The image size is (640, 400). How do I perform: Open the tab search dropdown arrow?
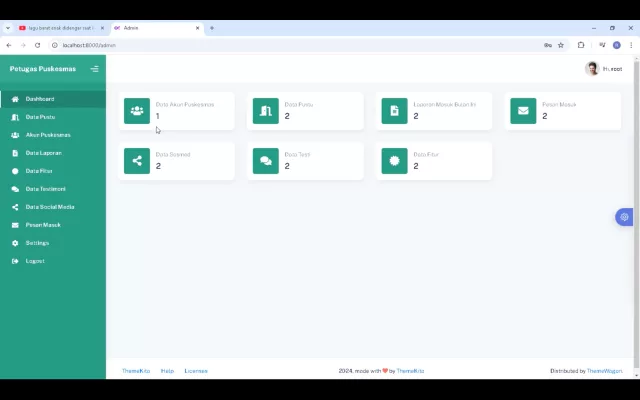click(8, 28)
